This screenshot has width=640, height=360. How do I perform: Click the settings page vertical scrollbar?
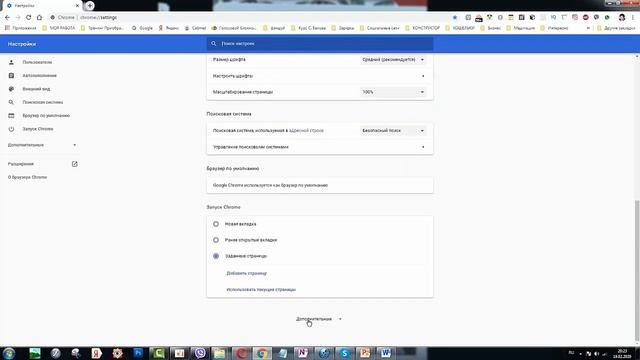click(637, 269)
